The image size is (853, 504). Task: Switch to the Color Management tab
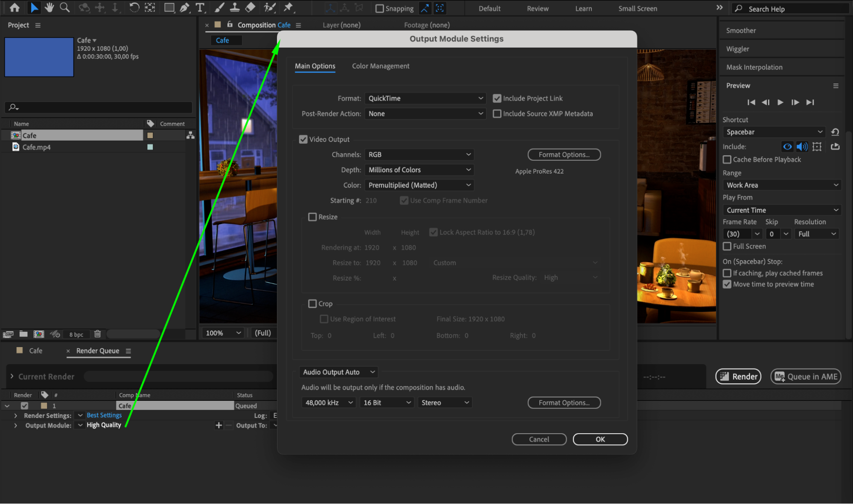[x=380, y=66]
